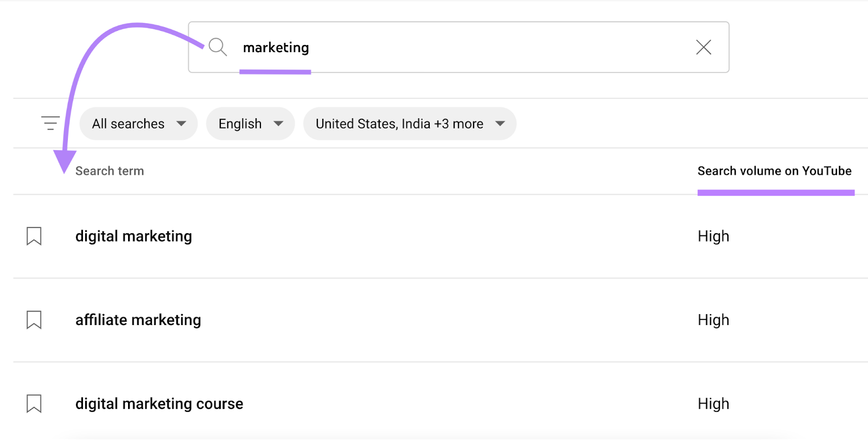Save digital marketing course with bookmark icon
Viewport: 868px width, 440px height.
tap(34, 404)
